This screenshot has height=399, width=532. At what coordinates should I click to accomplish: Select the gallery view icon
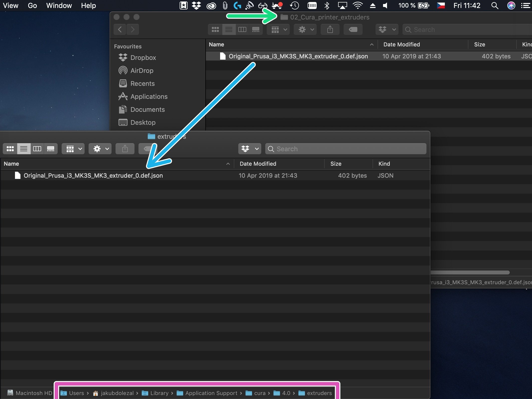50,149
